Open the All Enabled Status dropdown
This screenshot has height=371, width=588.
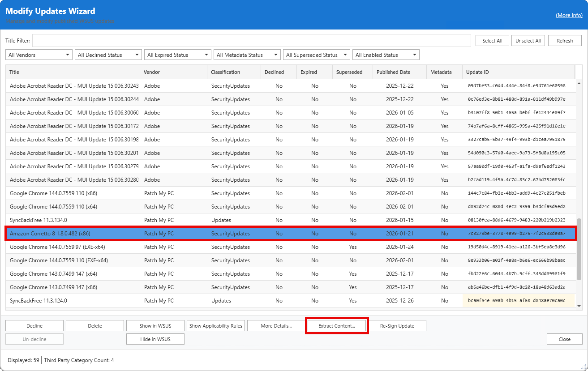click(386, 55)
